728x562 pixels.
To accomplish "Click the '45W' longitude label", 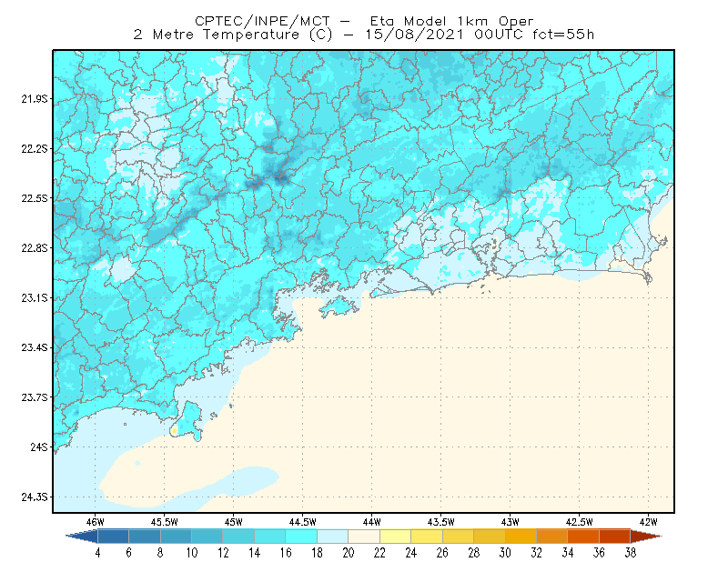I will coord(234,522).
